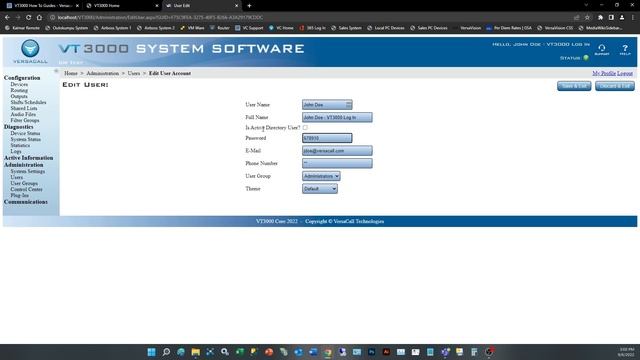Open the Help question mark icon

(x=625, y=49)
